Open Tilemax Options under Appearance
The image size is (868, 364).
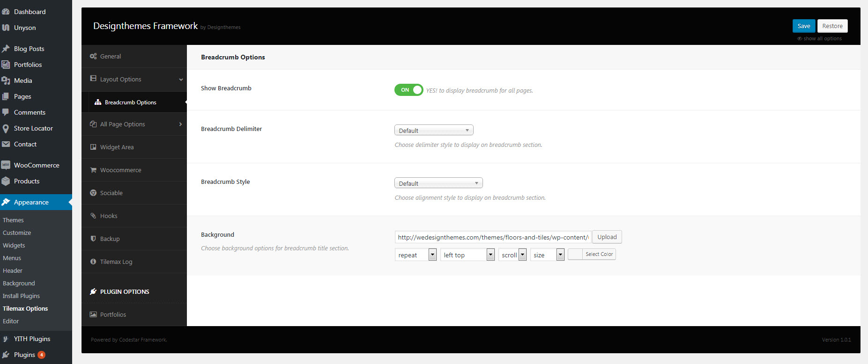25,309
